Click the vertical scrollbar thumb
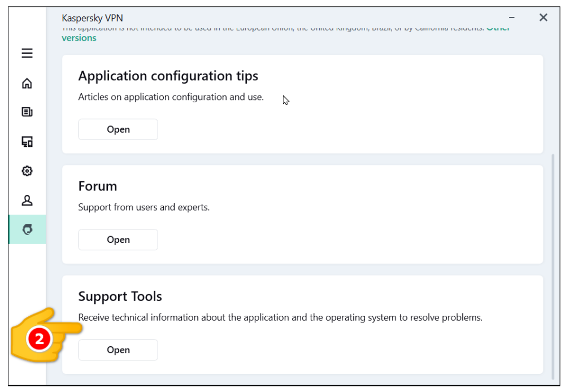This screenshot has width=565, height=392. point(553,265)
